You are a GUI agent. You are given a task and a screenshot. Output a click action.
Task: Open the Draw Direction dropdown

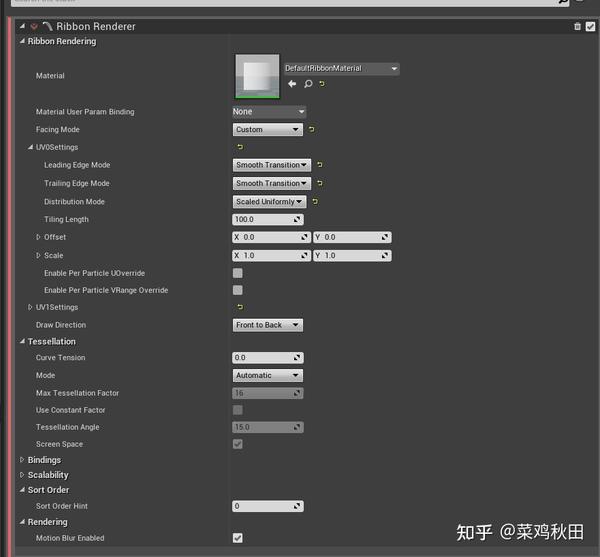coord(267,325)
